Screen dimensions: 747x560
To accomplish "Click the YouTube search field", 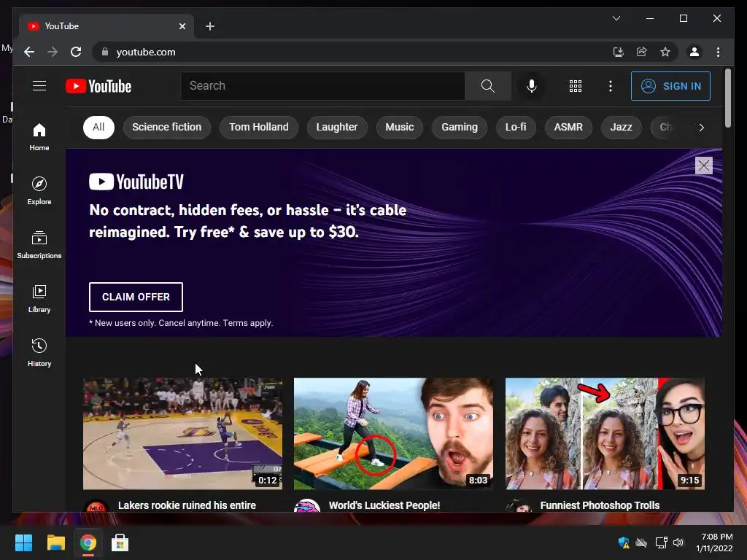I will click(x=322, y=86).
